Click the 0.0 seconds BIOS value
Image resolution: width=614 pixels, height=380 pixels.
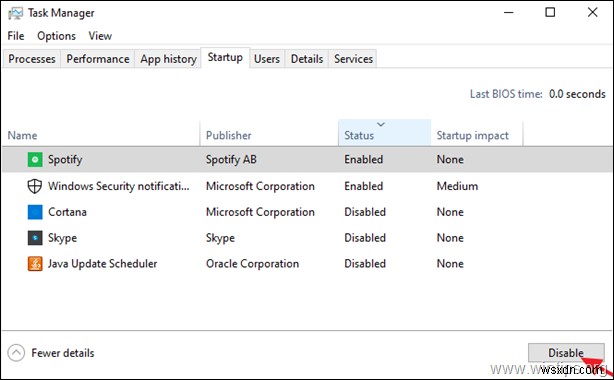tap(577, 94)
